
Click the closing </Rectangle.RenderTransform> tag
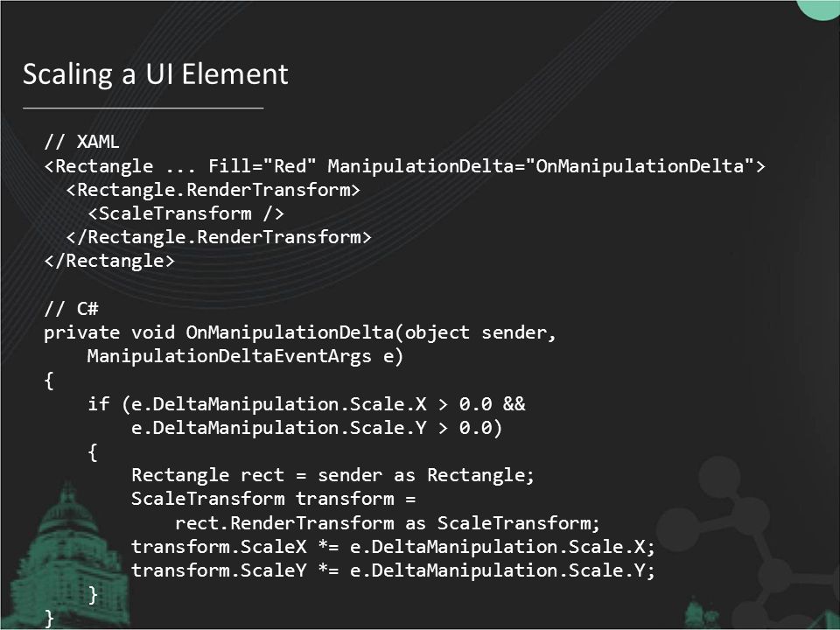point(219,237)
